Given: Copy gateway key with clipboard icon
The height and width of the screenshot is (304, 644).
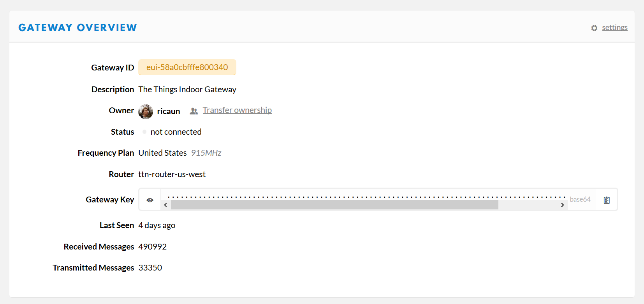Looking at the screenshot, I should pyautogui.click(x=607, y=200).
